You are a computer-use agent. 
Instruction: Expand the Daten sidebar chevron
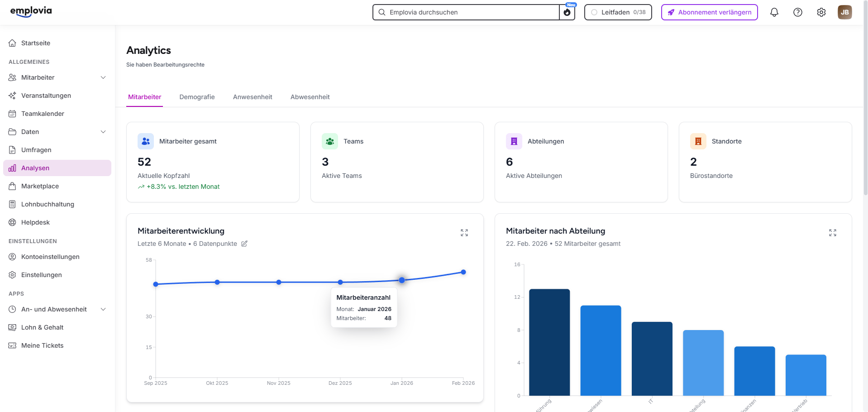pyautogui.click(x=103, y=132)
